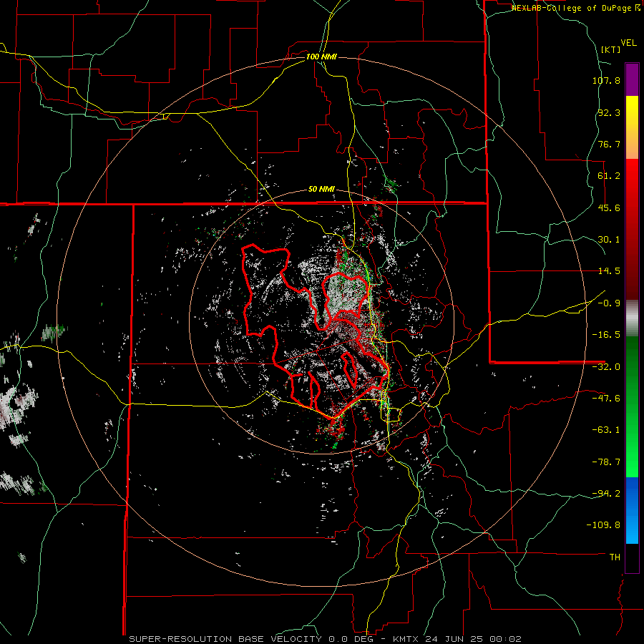This screenshot has height=644, width=644.
Task: Select the 61.2 scale value
Action: 609,176
